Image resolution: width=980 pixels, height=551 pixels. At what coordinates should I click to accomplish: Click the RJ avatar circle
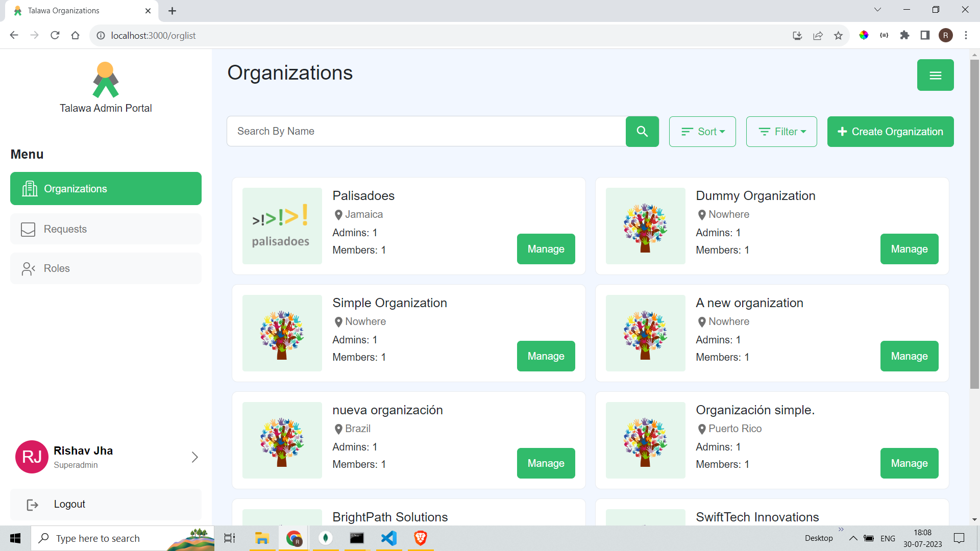tap(32, 457)
